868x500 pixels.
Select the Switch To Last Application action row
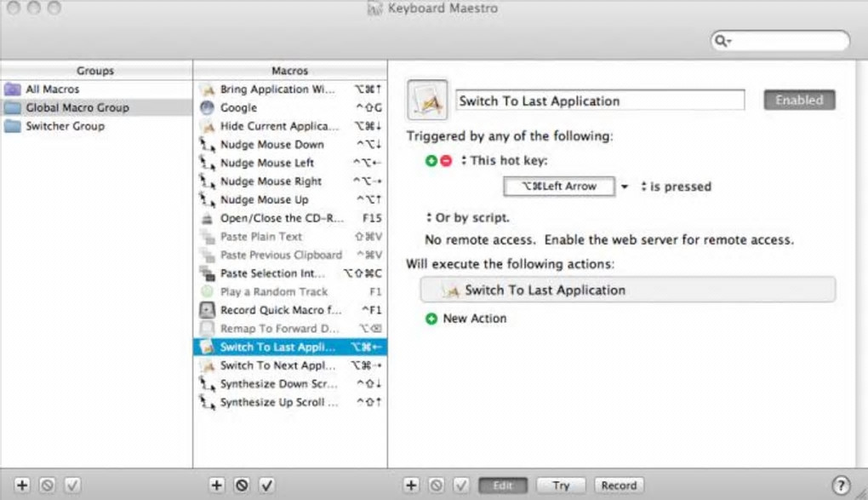(x=628, y=290)
